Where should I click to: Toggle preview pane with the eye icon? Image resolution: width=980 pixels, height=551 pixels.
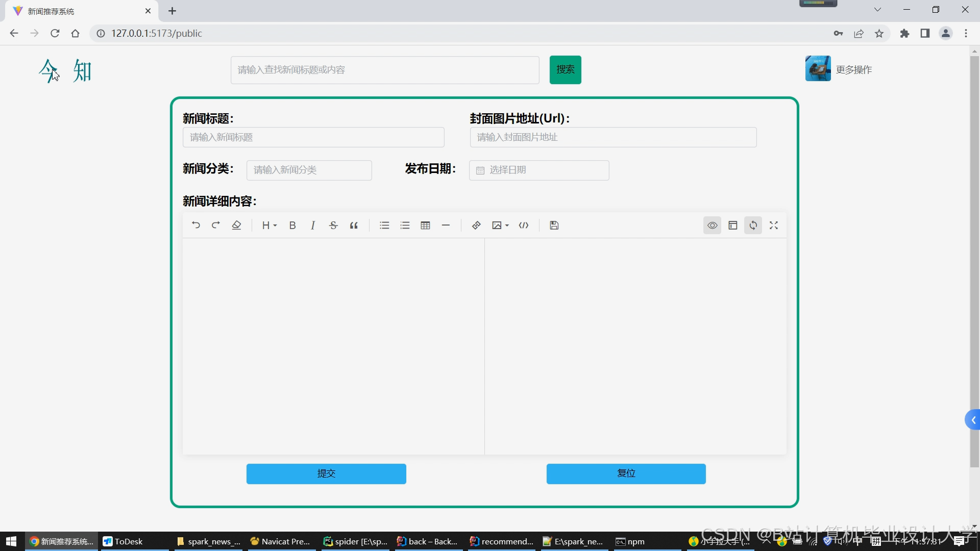[712, 225]
